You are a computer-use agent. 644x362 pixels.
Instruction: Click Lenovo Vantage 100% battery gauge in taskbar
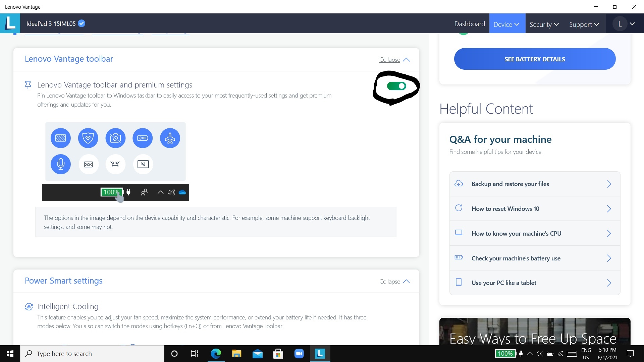[505, 354]
